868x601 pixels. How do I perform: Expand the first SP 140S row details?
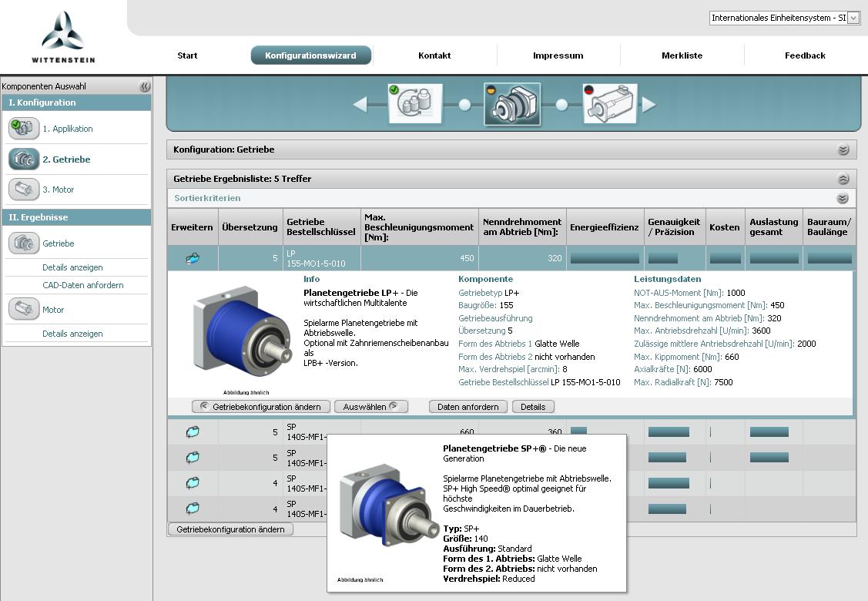click(193, 432)
